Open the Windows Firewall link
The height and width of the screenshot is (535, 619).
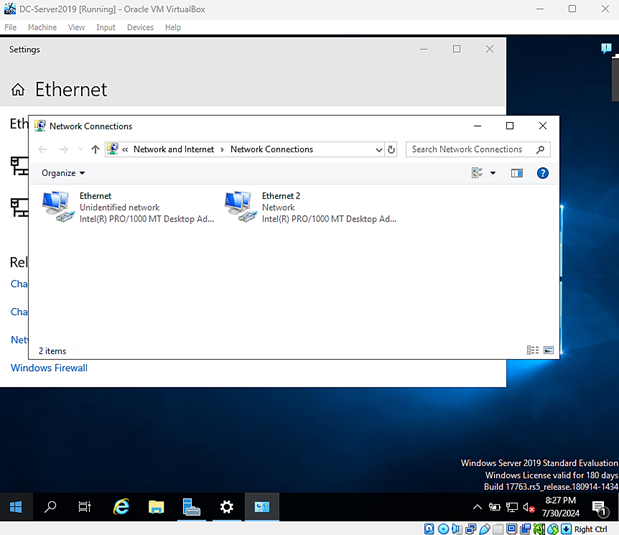[x=49, y=368]
